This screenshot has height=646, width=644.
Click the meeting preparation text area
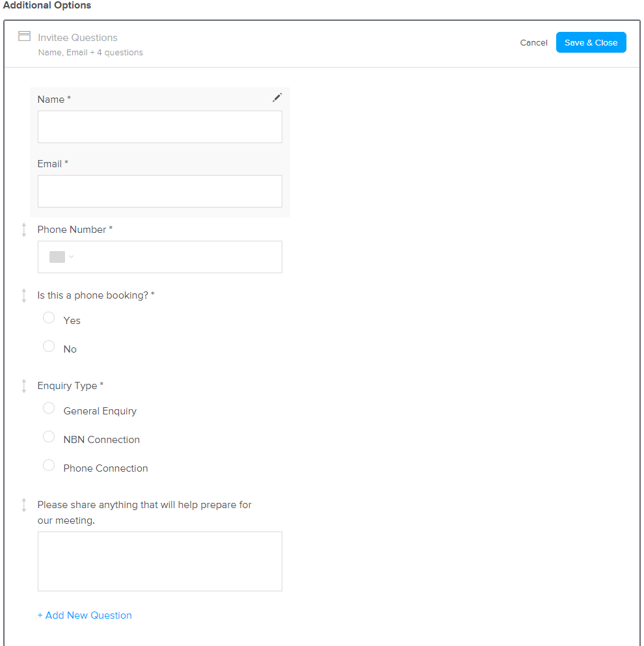[x=160, y=561]
